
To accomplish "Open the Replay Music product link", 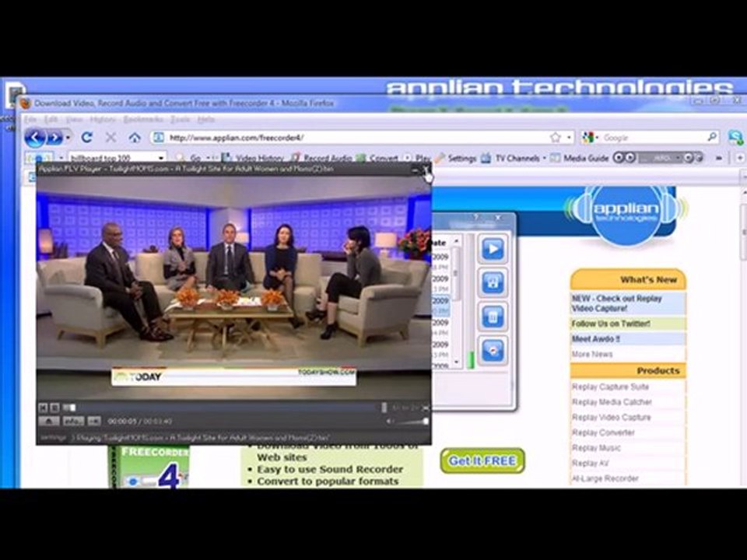I will click(x=597, y=448).
